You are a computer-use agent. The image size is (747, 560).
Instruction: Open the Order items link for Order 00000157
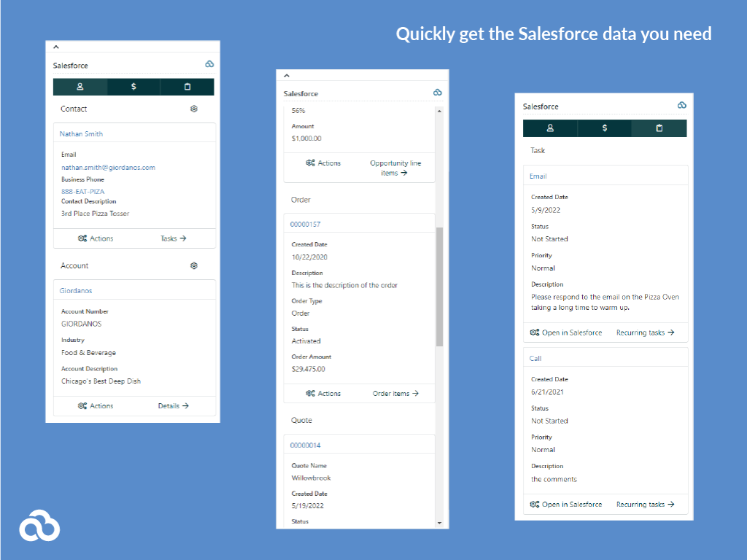[395, 393]
